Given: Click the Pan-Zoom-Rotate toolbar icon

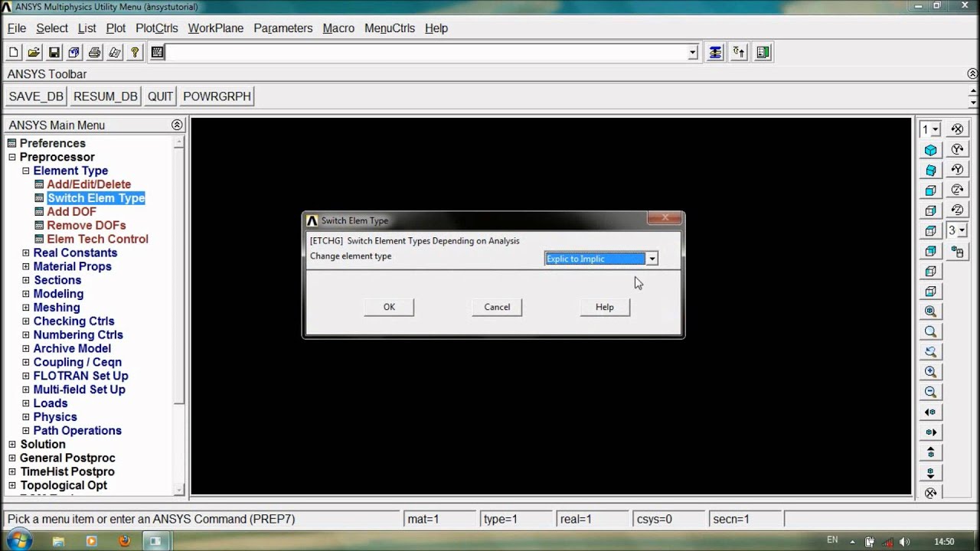Looking at the screenshot, I should (x=73, y=52).
